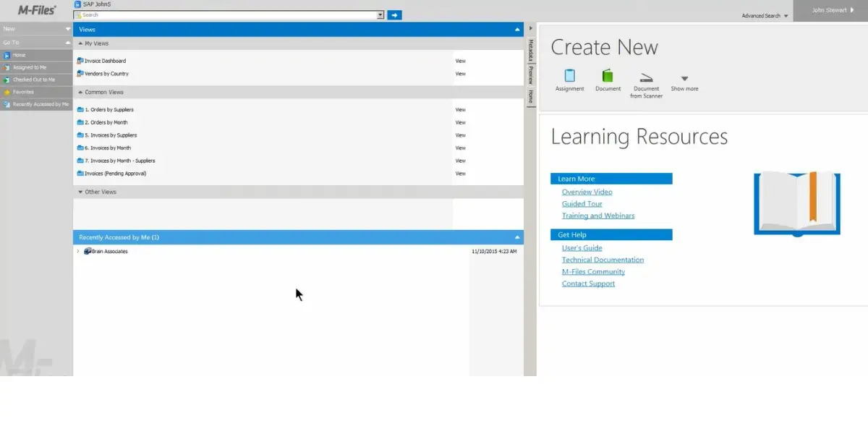Viewport: 868px width, 434px height.
Task: Open the search box dropdown arrow
Action: click(x=380, y=14)
